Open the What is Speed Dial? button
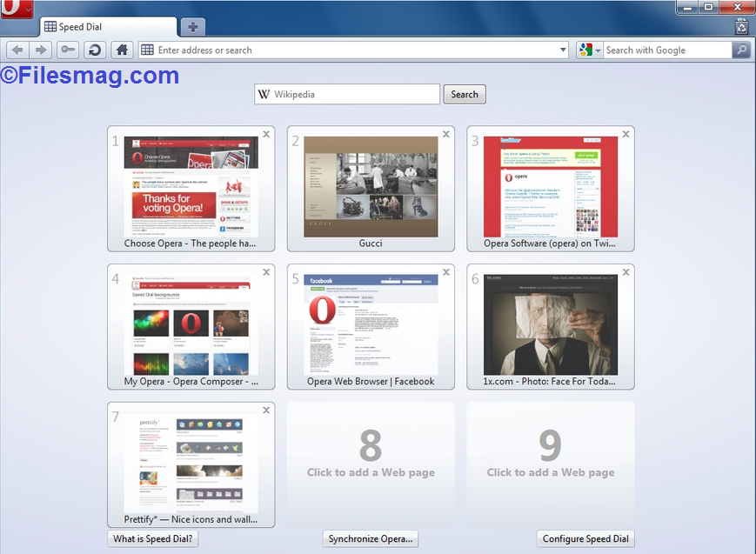Viewport: 756px width, 554px height. (152, 538)
